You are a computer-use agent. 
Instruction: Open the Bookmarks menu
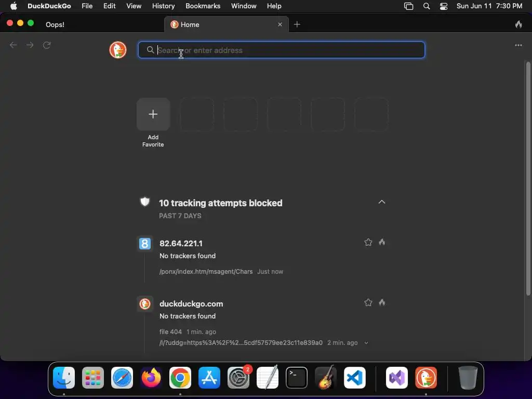203,6
